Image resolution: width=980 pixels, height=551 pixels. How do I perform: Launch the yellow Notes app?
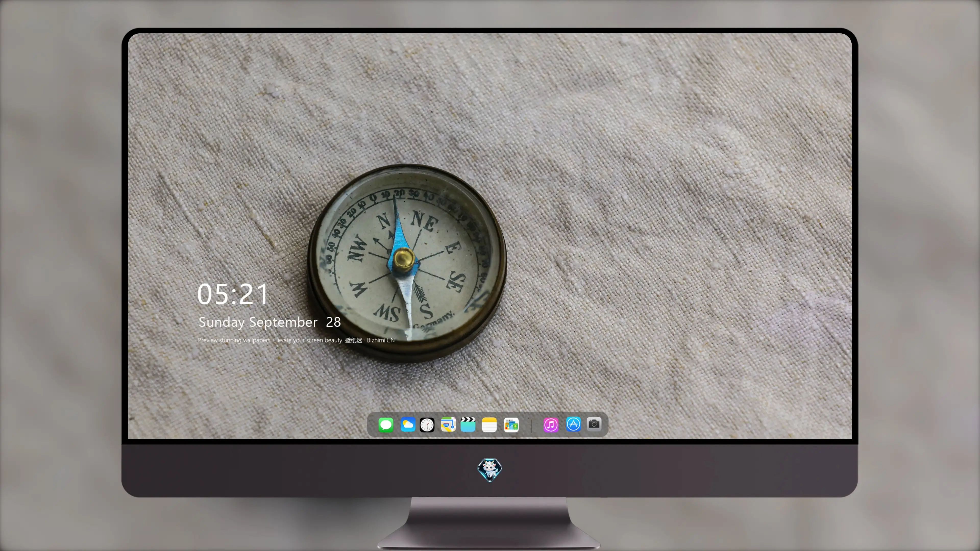[x=489, y=424]
